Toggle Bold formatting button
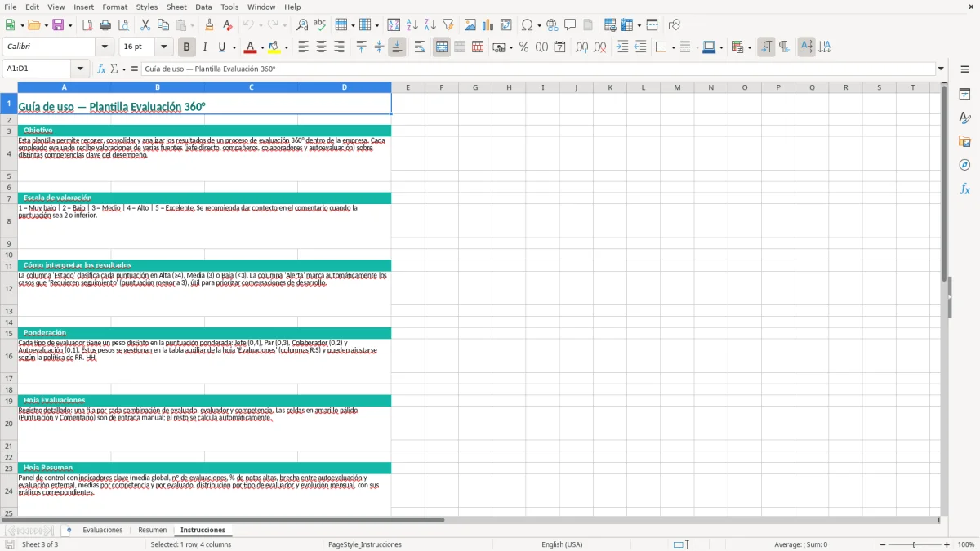 tap(186, 47)
